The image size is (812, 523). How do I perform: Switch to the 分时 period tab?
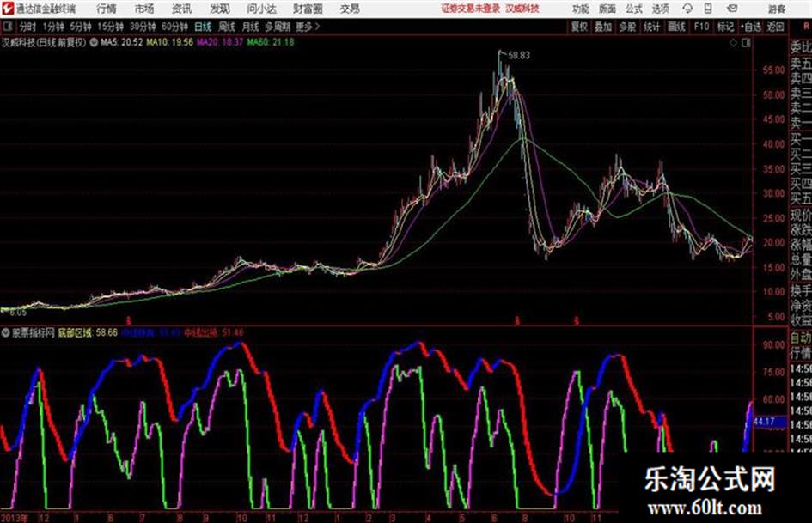click(27, 27)
